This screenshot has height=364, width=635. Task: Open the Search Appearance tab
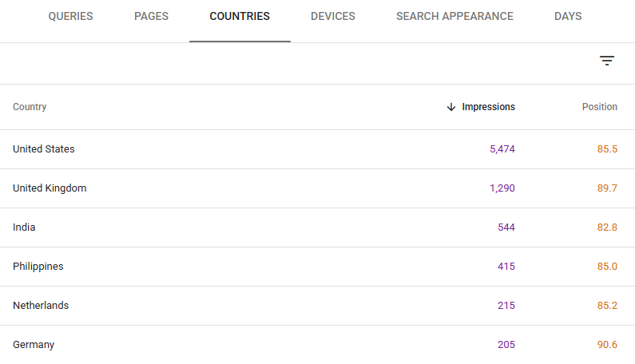[454, 16]
